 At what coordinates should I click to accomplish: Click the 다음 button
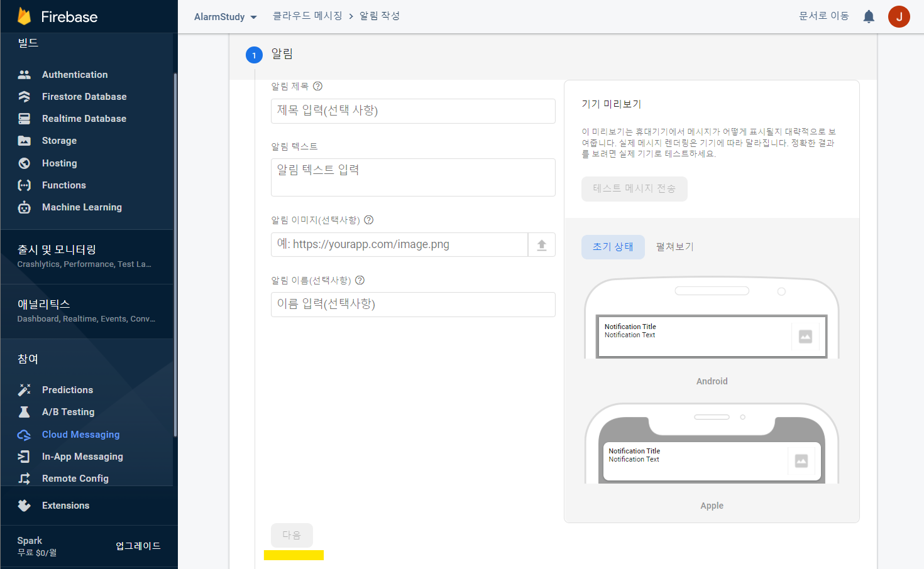292,535
